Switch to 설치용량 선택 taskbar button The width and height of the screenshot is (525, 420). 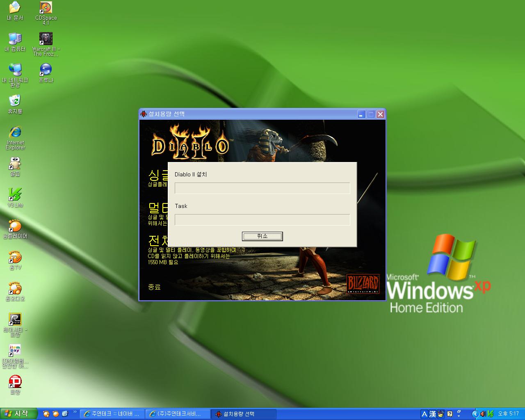244,414
